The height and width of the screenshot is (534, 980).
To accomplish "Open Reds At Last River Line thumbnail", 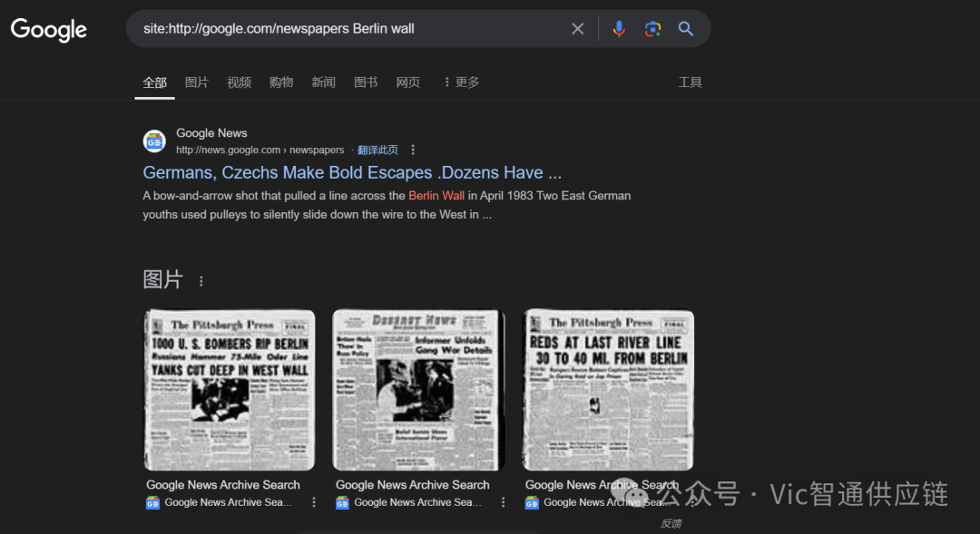I will (608, 390).
